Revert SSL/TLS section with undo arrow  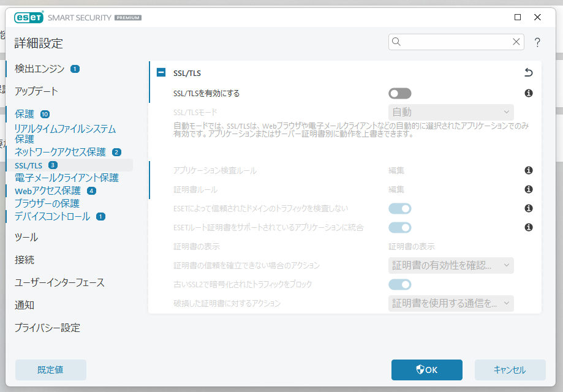529,73
